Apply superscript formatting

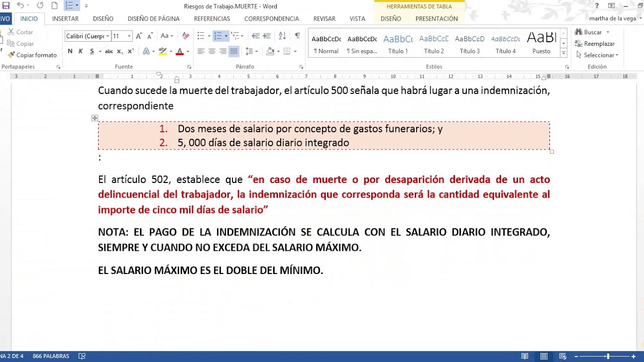pyautogui.click(x=131, y=51)
